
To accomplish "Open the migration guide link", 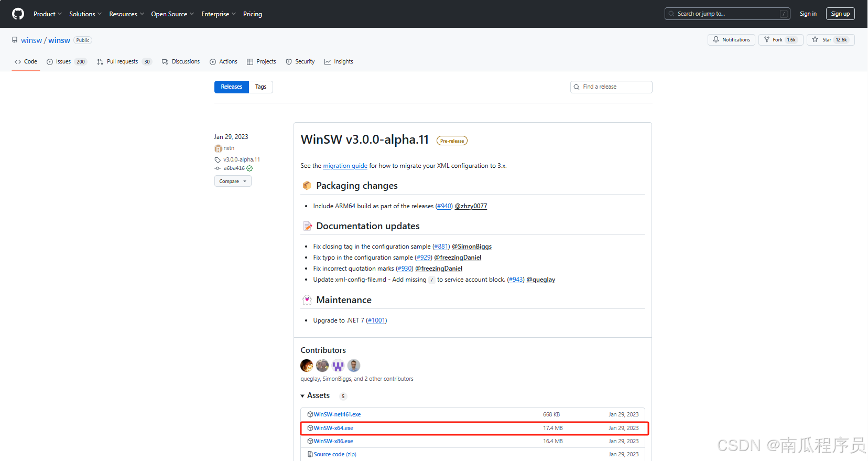I will pos(345,166).
